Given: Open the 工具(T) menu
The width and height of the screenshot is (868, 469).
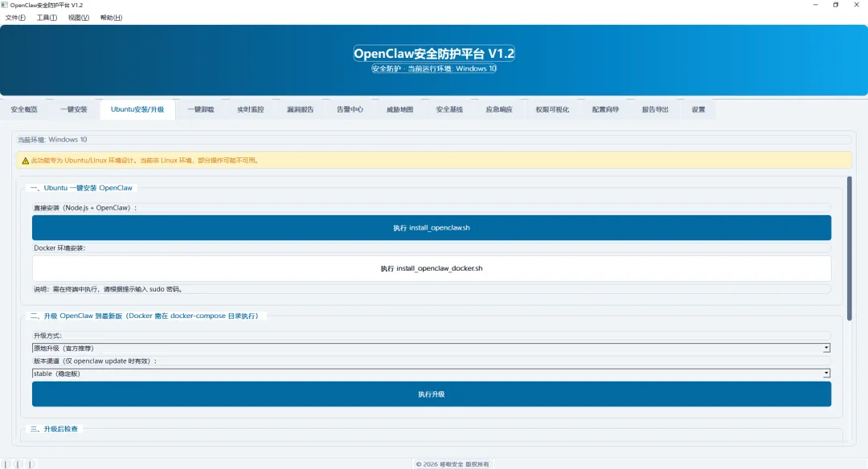Looking at the screenshot, I should tap(47, 18).
